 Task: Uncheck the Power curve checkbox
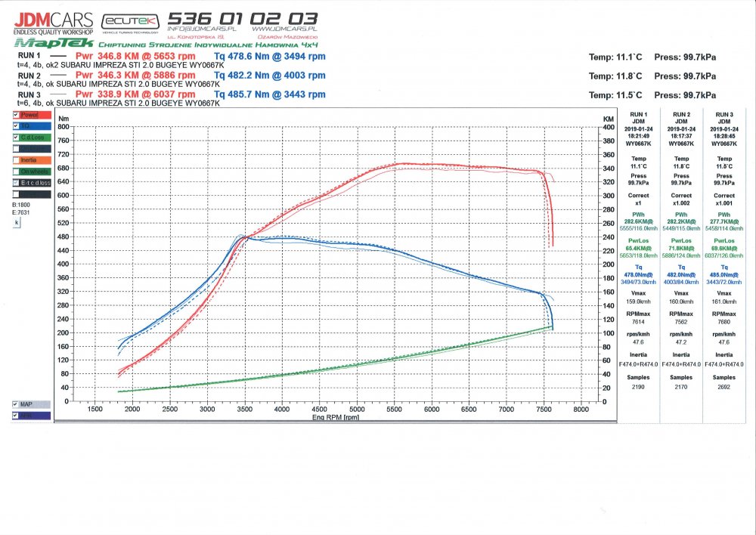click(17, 115)
